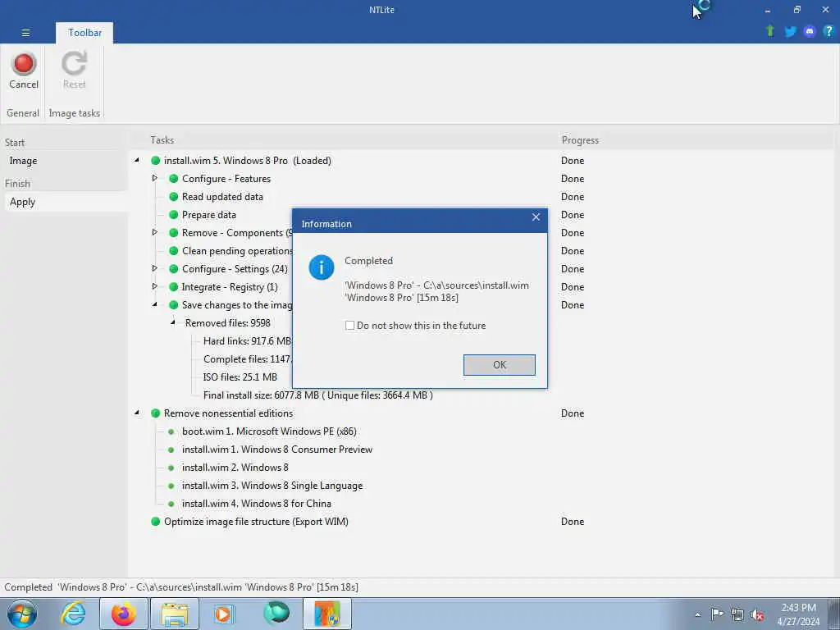
Task: Select 'Optimize image file structure (Export WIM)' row
Action: tap(256, 521)
